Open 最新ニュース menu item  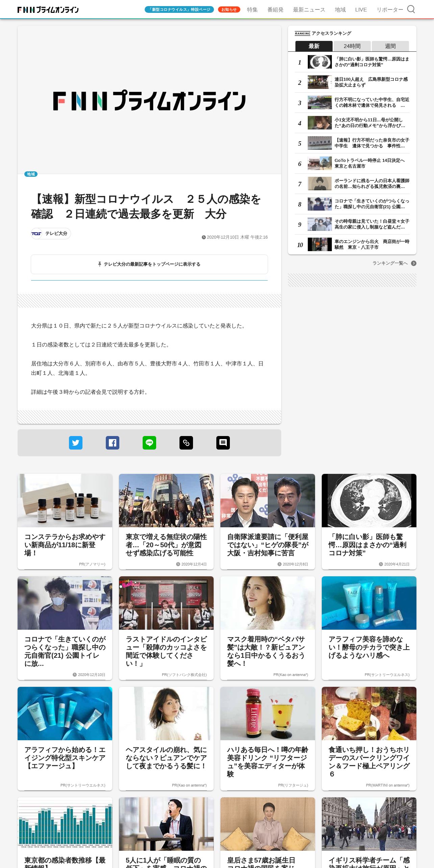(x=309, y=9)
